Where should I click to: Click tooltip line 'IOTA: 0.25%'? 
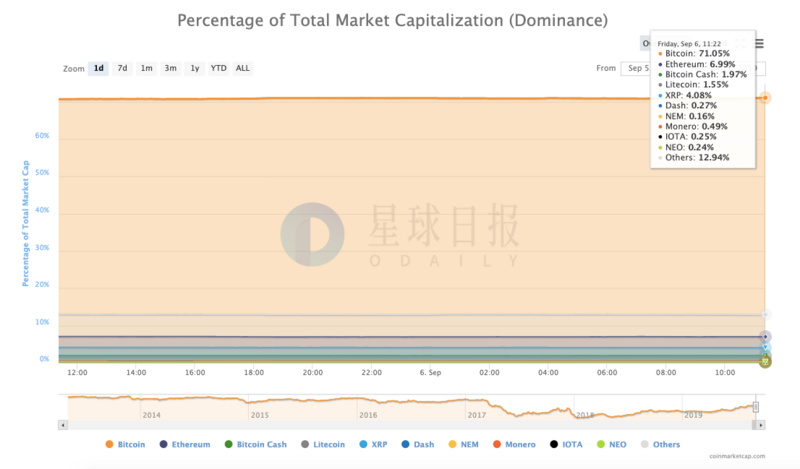687,137
